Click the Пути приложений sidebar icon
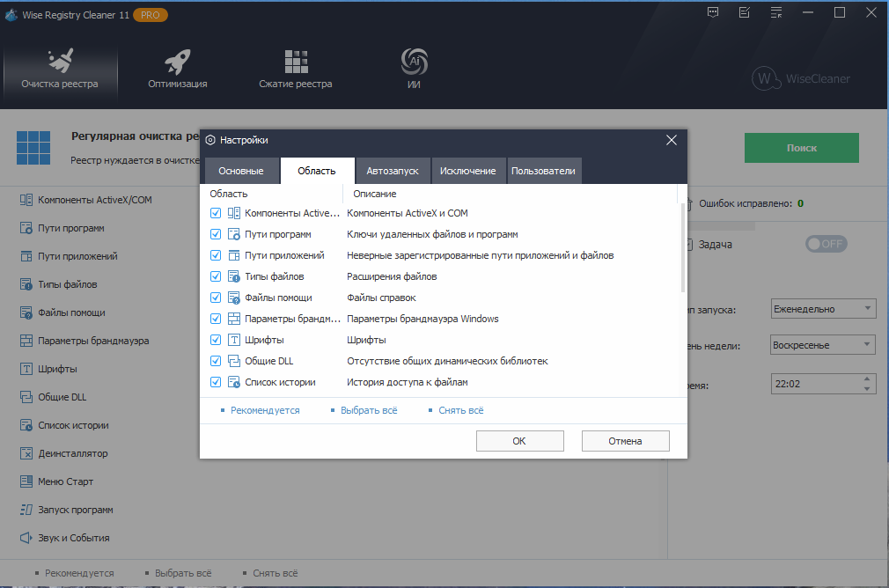The height and width of the screenshot is (588, 889). [x=26, y=256]
